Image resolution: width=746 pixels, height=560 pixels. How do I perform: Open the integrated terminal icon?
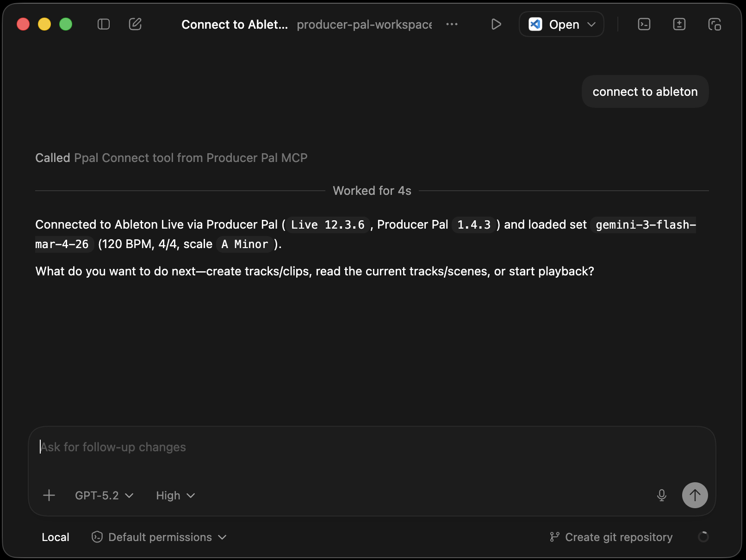click(x=644, y=24)
